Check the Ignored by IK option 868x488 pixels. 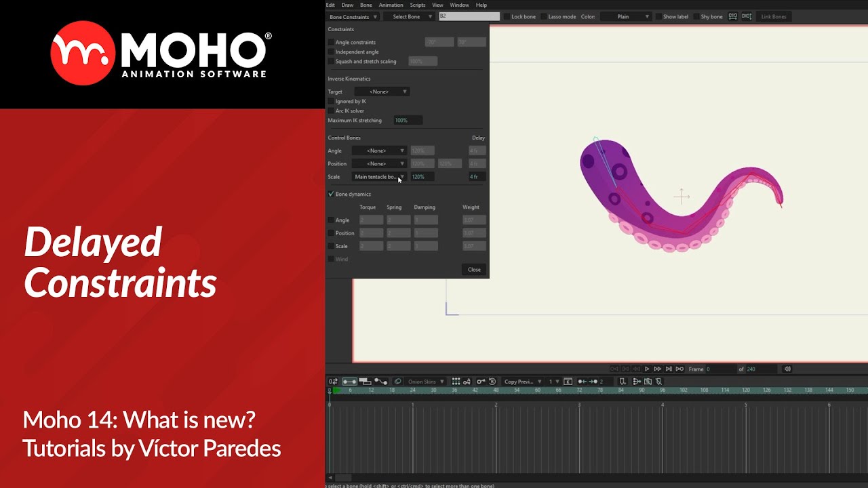tap(331, 101)
